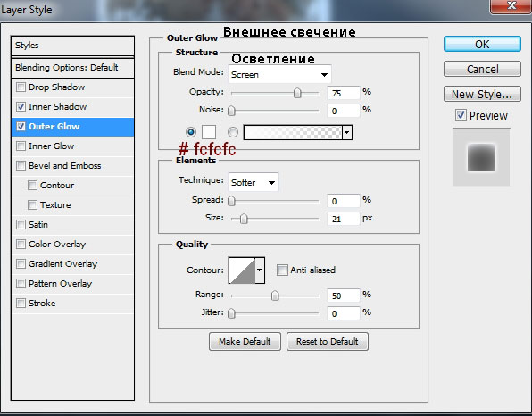The width and height of the screenshot is (532, 416).
Task: Enable the Stroke checkbox
Action: (21, 303)
